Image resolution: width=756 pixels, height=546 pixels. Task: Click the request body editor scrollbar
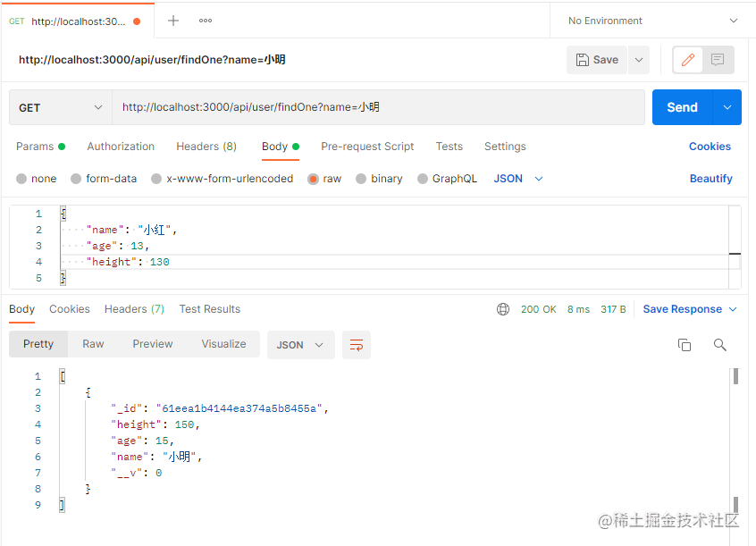tap(735, 247)
